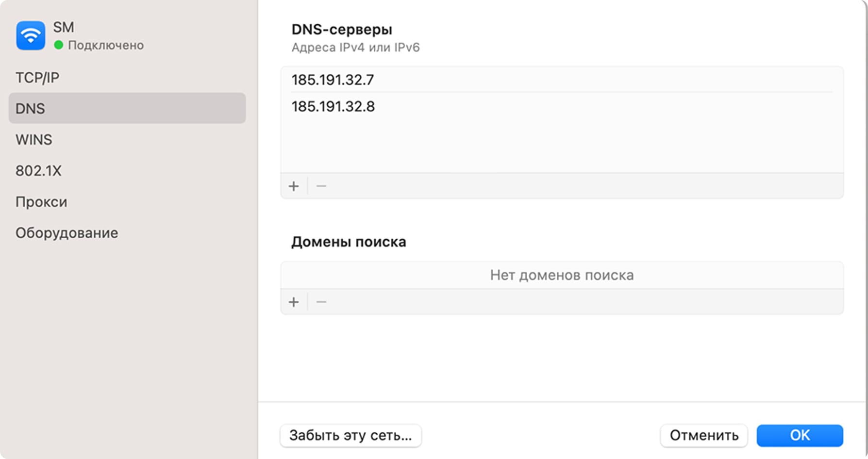Open the 802.1X settings section

click(39, 171)
